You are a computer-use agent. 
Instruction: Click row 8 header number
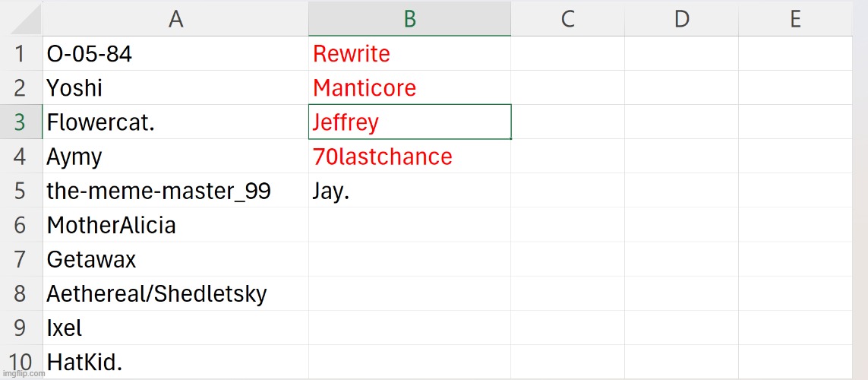point(21,293)
